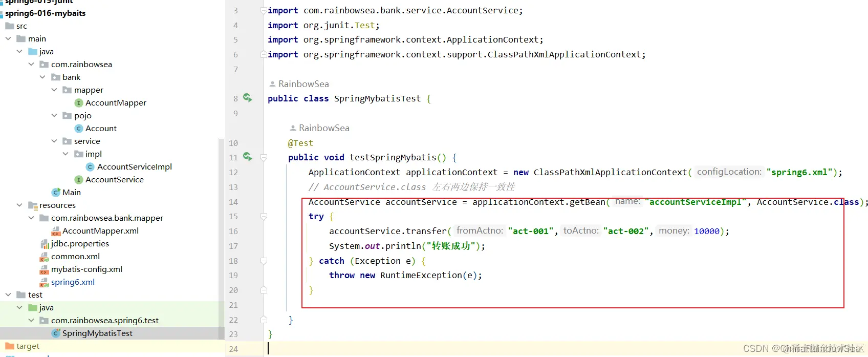Viewport: 868px width, 357px height.
Task: Open AccountServiceImpl in the project tree
Action: pos(135,167)
